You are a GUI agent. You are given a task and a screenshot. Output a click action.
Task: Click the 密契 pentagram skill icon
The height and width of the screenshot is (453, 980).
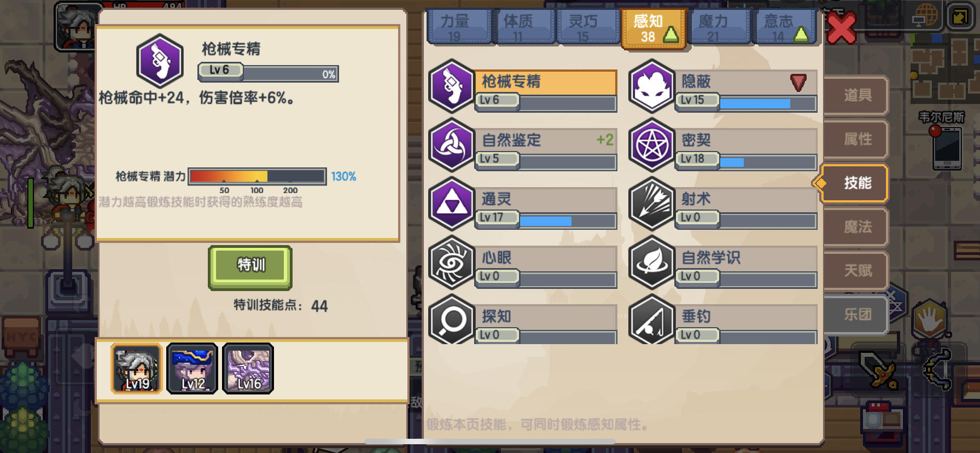[651, 145]
